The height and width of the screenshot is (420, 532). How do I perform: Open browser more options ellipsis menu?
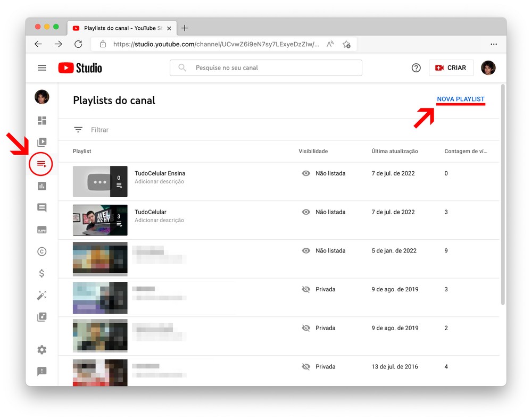click(494, 44)
